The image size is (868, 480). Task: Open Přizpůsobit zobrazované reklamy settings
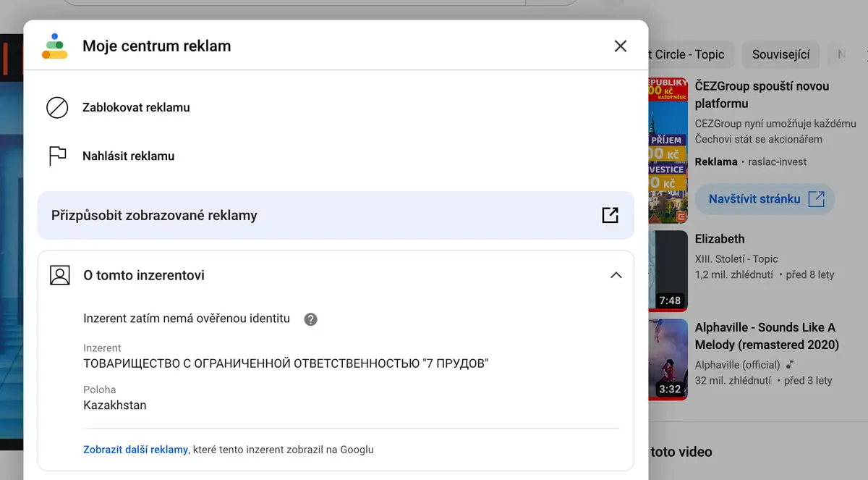[336, 215]
